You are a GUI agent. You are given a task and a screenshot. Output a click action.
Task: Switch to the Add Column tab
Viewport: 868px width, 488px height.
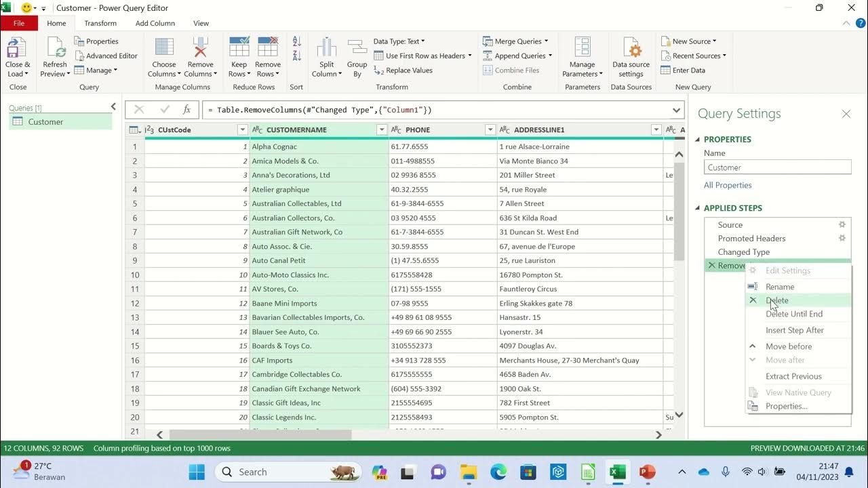tap(155, 23)
